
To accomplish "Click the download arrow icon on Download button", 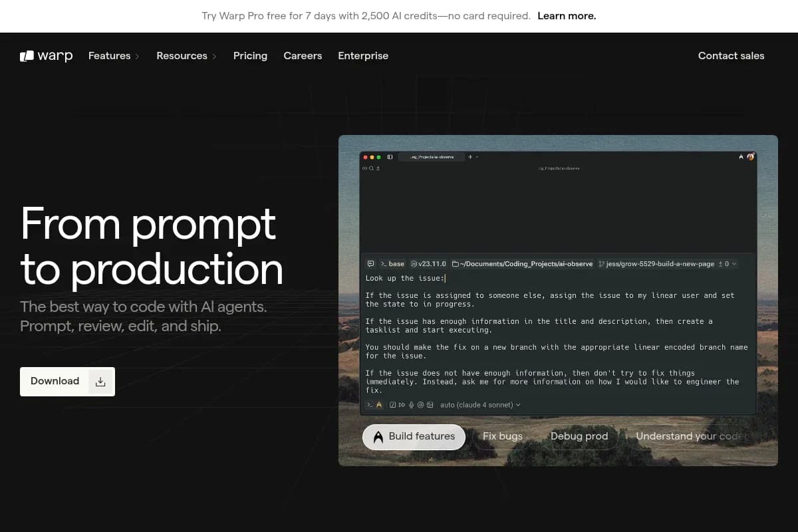I will click(x=100, y=382).
